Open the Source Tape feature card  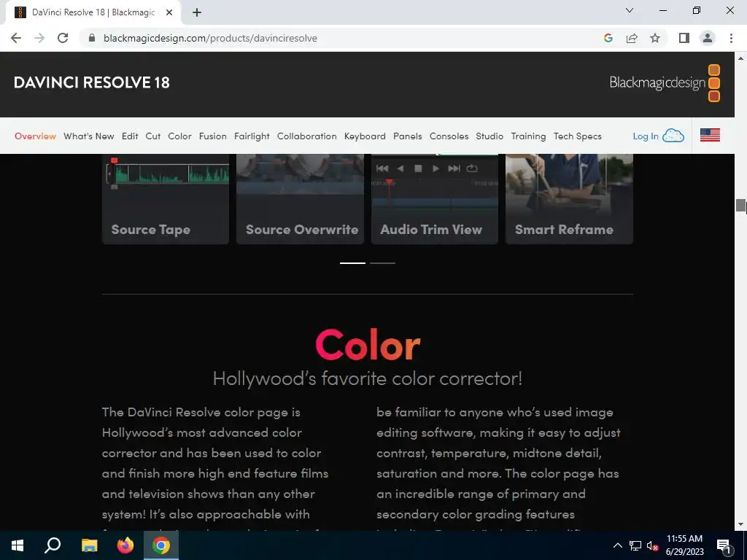pyautogui.click(x=166, y=199)
